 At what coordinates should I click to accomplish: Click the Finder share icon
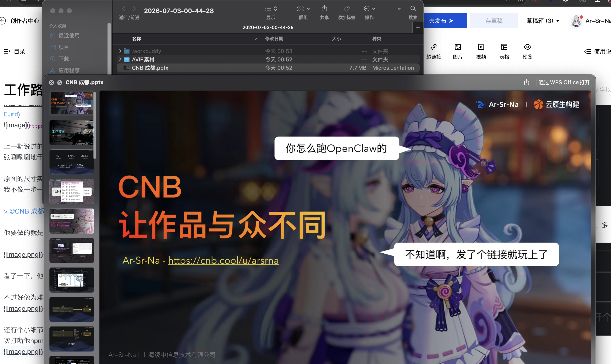(x=324, y=9)
